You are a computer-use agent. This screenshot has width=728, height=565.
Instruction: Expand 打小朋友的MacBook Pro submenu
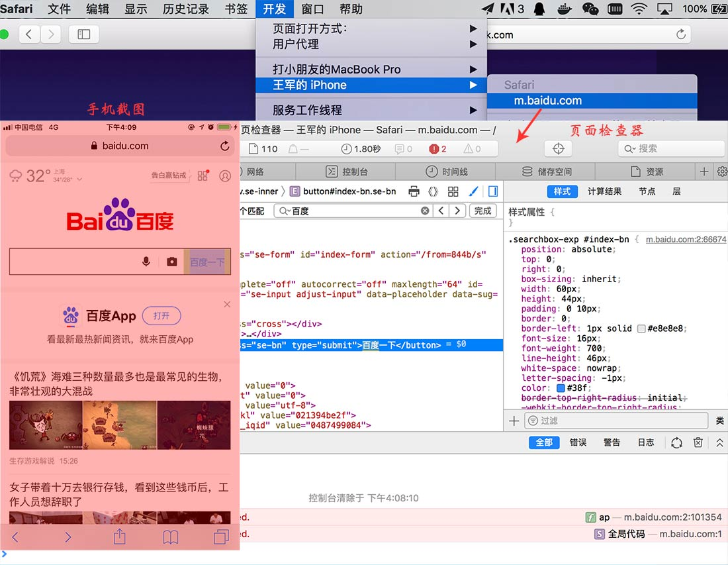click(371, 70)
